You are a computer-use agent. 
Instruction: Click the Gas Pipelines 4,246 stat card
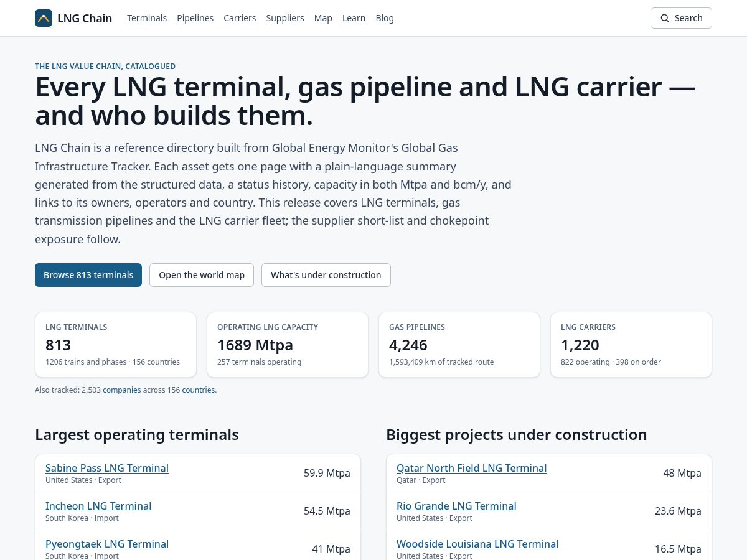[459, 345]
